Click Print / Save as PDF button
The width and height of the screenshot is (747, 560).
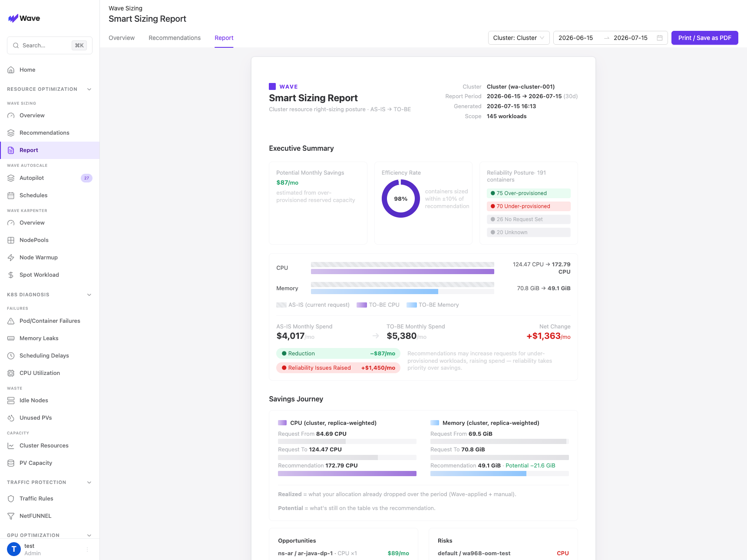click(704, 38)
